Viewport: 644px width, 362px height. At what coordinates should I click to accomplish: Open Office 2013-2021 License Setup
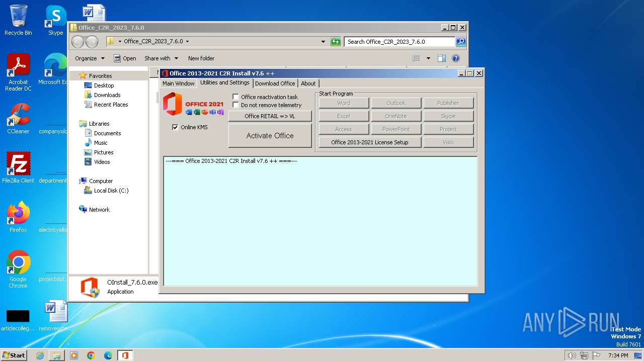[x=370, y=142]
